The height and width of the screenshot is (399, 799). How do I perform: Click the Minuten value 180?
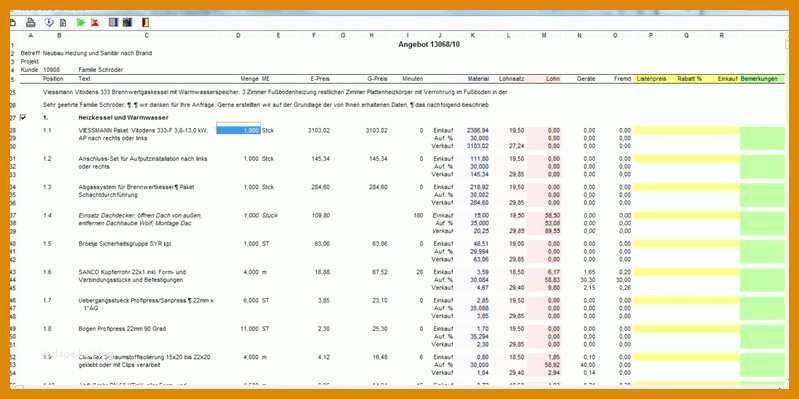pos(419,216)
